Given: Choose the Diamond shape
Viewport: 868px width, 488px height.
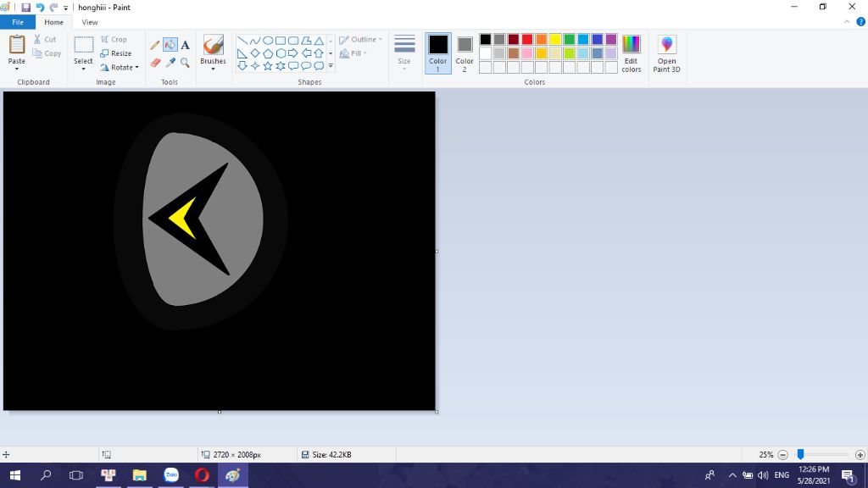Looking at the screenshot, I should point(254,53).
